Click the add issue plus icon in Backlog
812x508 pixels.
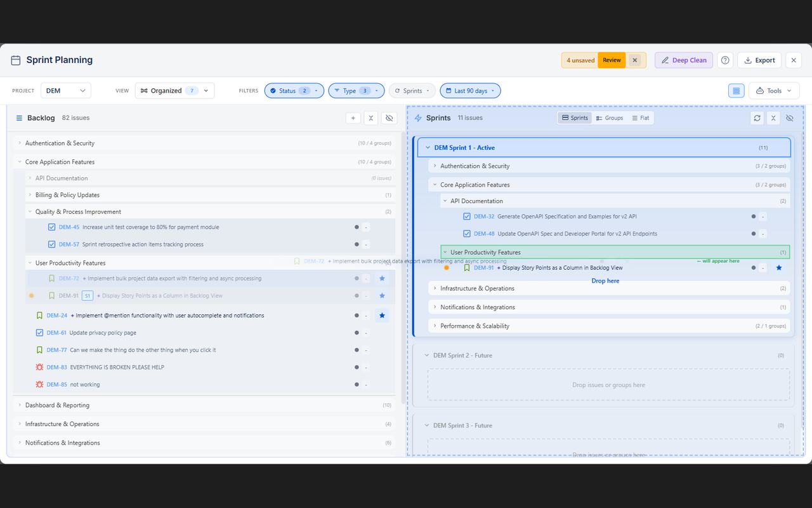point(353,117)
